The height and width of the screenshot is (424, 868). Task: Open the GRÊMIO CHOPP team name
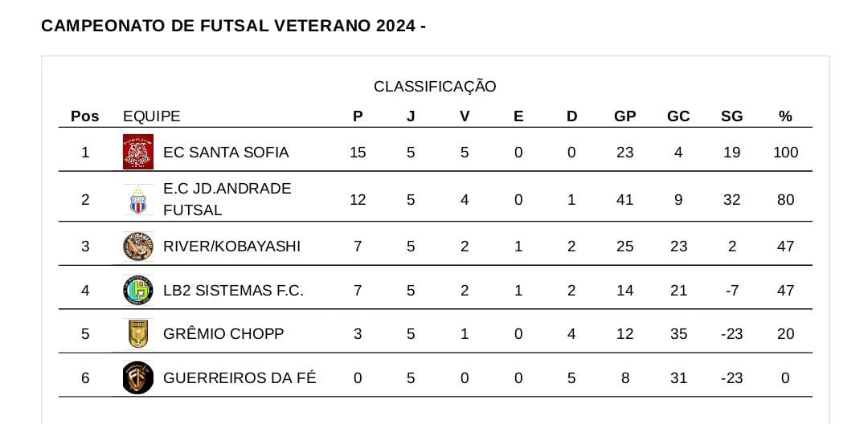pyautogui.click(x=223, y=334)
